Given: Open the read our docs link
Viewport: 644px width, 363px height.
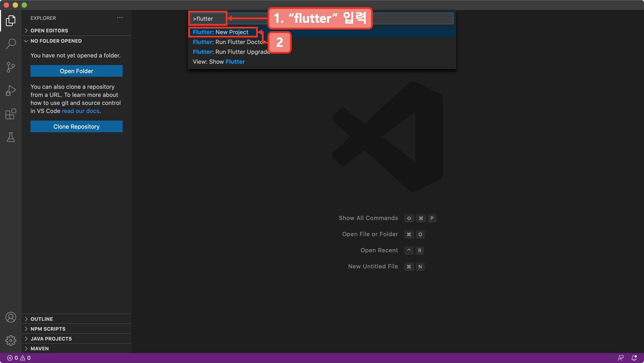Looking at the screenshot, I should (80, 111).
